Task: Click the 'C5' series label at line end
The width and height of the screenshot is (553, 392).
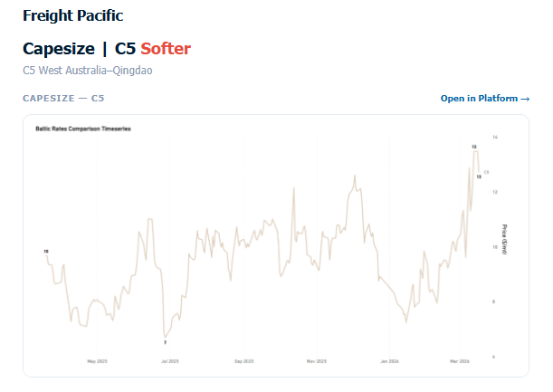Action: (x=486, y=173)
